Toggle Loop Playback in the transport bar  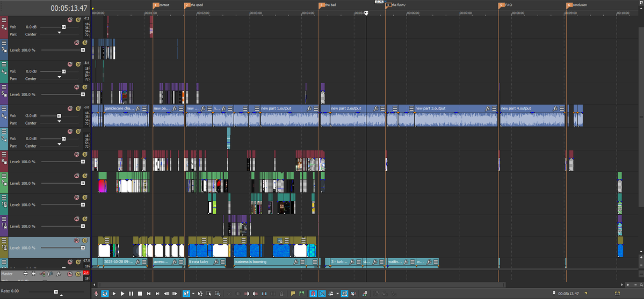pyautogui.click(x=105, y=294)
